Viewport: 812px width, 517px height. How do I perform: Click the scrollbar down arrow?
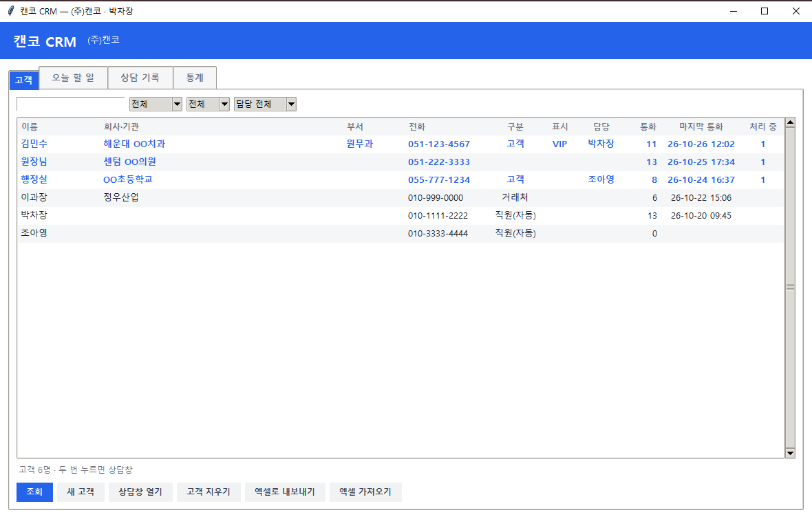tap(790, 453)
